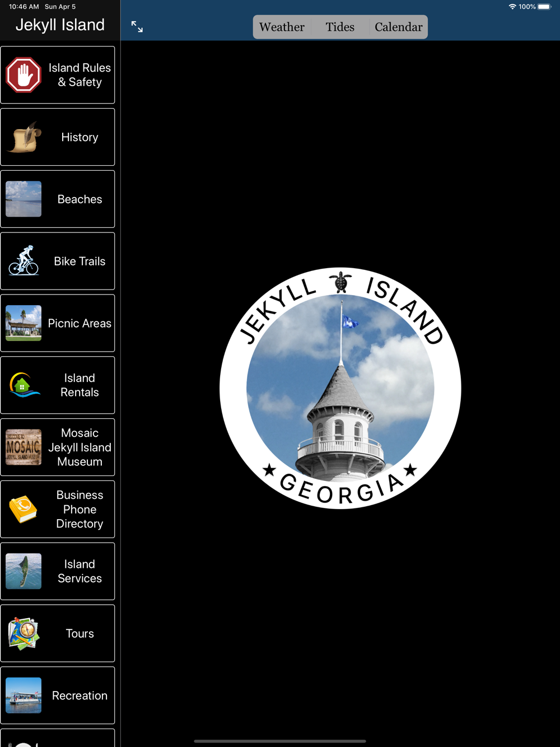Tap the Jekyll Island Georgia lighthouse logo
This screenshot has height=747, width=560.
click(340, 388)
